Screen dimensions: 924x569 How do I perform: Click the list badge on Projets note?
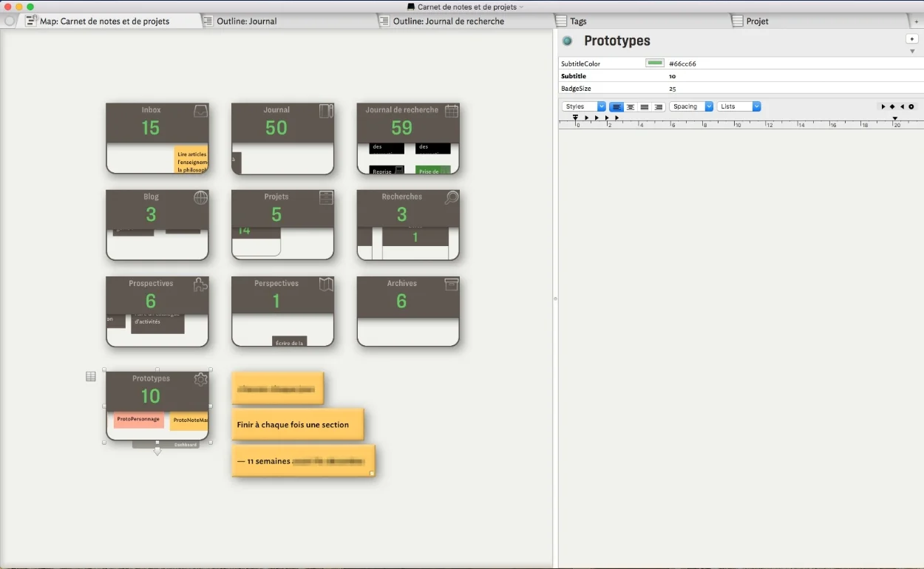[326, 198]
